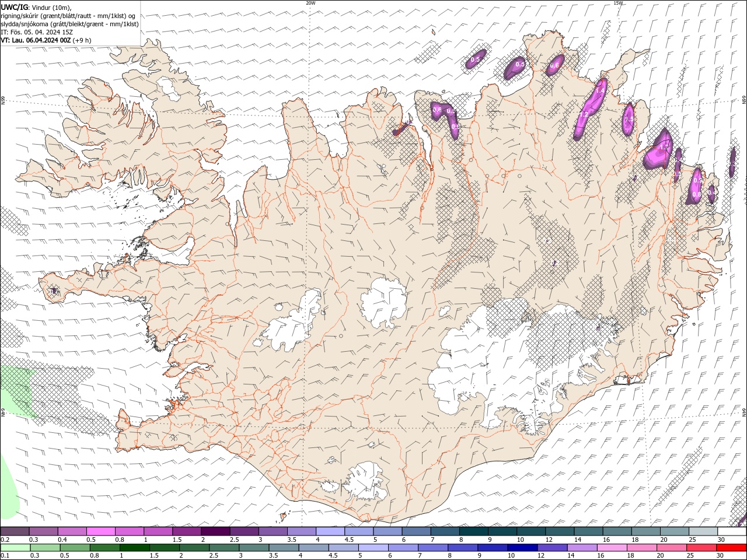Select the darkest purple 2 swatch in upper legend

(215, 531)
